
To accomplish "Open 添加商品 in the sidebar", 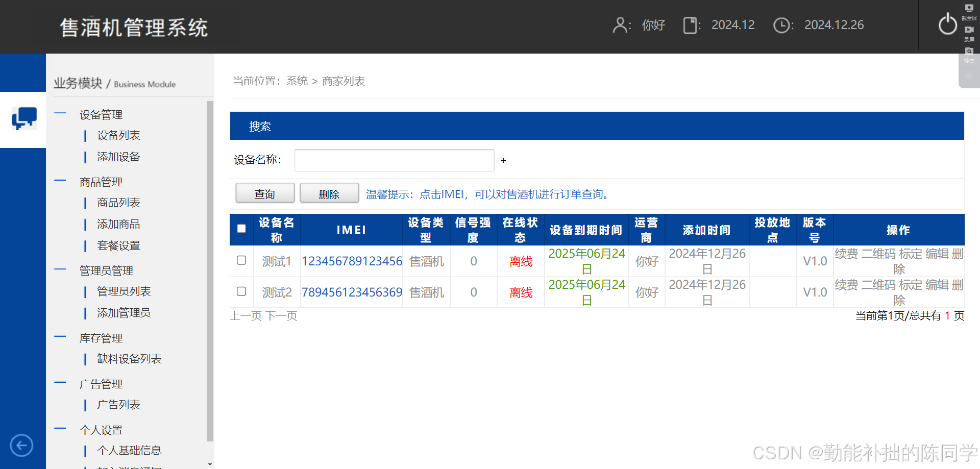I will [118, 224].
